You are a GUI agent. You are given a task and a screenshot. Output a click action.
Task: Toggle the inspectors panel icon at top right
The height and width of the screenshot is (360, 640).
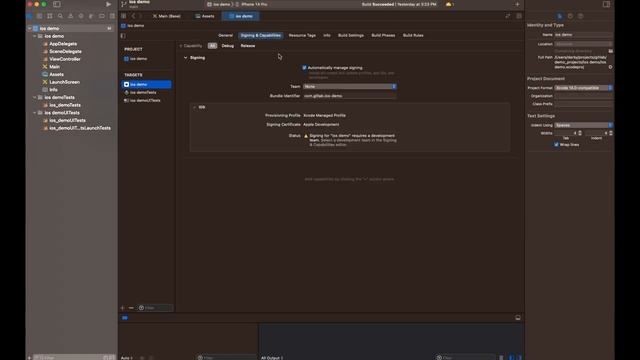(606, 4)
